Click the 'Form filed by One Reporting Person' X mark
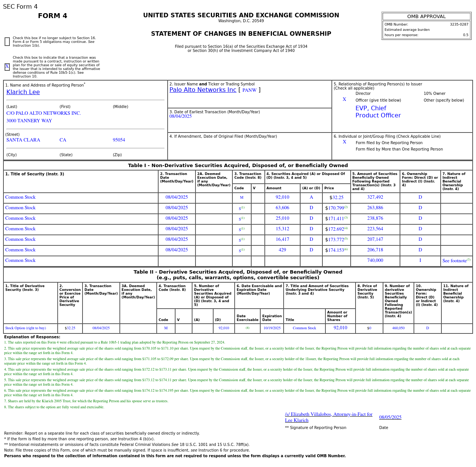 (x=344, y=142)
